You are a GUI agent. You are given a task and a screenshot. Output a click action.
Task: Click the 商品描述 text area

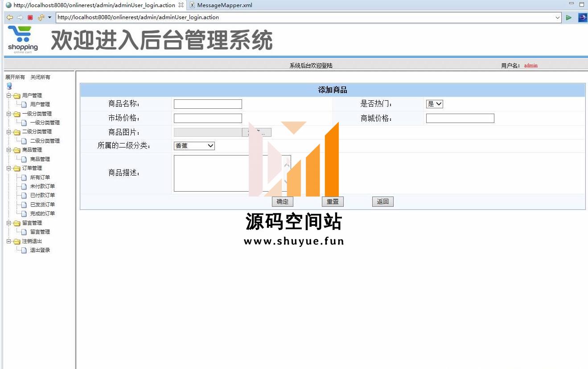[232, 173]
